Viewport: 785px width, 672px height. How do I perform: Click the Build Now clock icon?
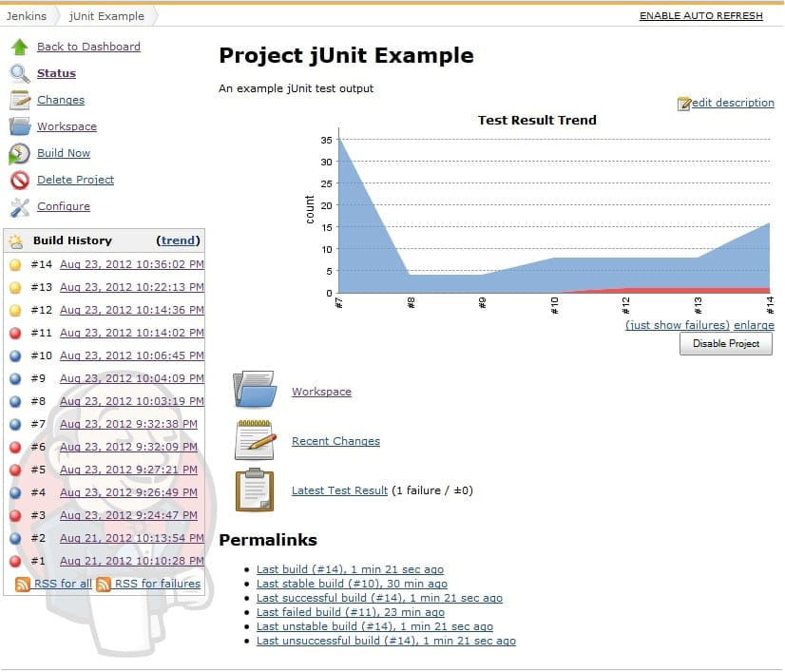(19, 153)
